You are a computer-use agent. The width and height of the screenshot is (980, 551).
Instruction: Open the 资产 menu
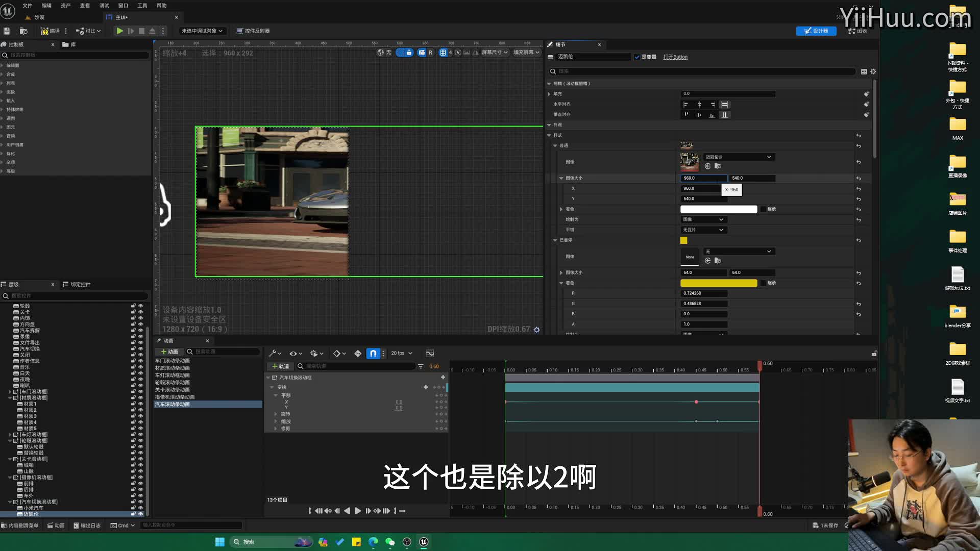[66, 6]
